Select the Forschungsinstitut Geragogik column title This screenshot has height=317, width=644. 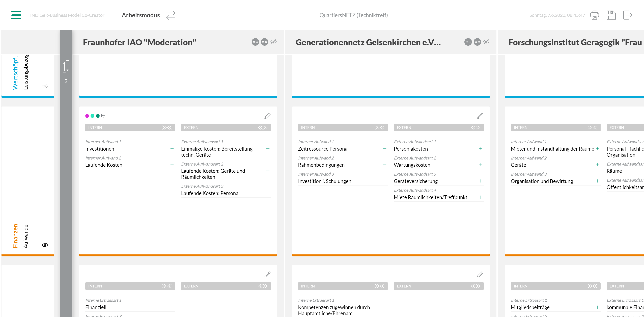[576, 42]
